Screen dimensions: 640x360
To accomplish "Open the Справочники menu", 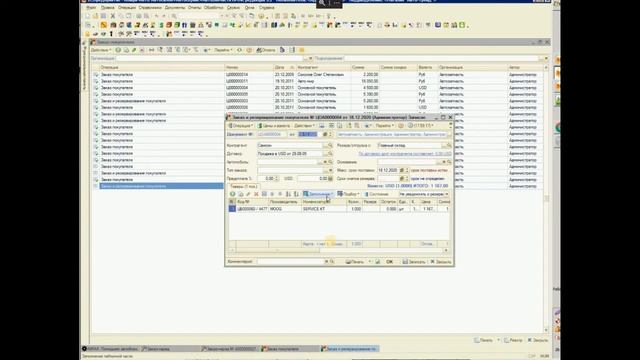I will (x=150, y=7).
